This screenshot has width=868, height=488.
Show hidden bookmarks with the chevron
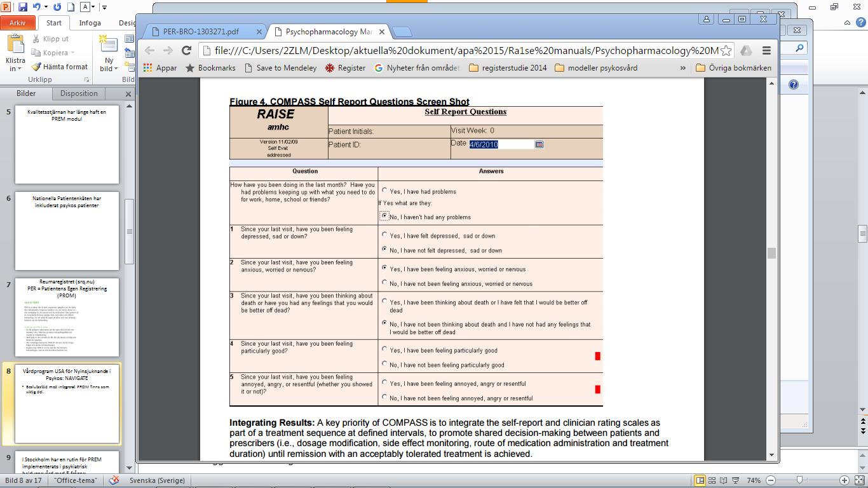pos(683,67)
